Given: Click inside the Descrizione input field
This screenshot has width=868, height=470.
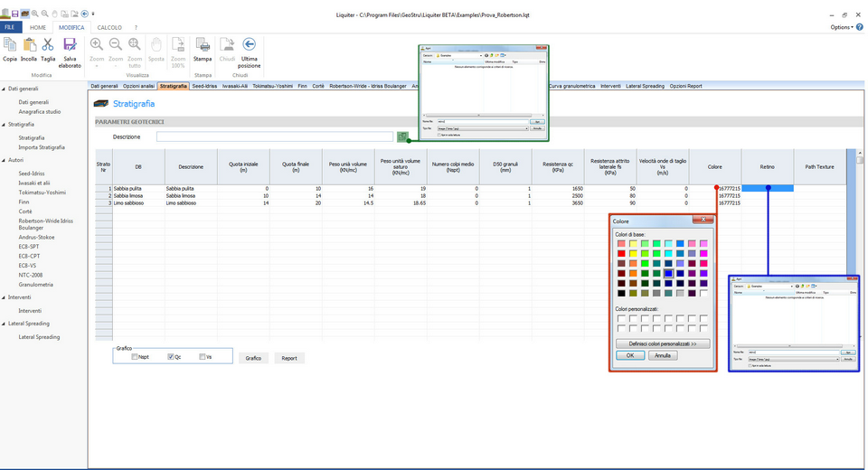Looking at the screenshot, I should point(275,136).
